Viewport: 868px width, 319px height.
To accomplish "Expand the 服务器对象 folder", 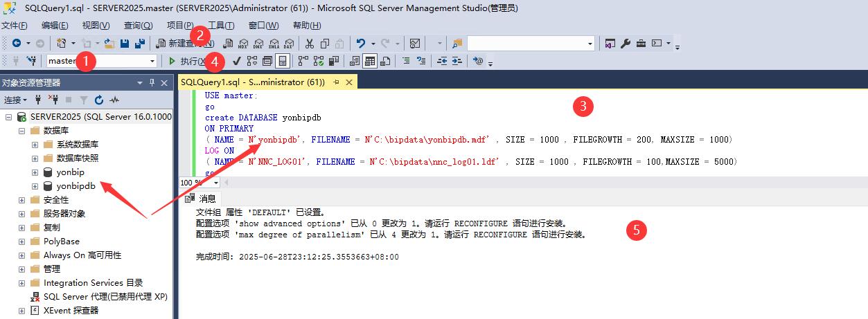I will point(22,214).
